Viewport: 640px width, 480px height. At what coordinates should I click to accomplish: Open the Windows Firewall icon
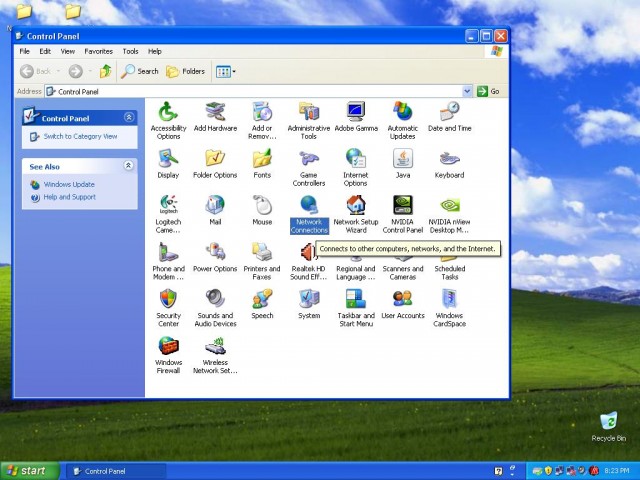pyautogui.click(x=168, y=346)
